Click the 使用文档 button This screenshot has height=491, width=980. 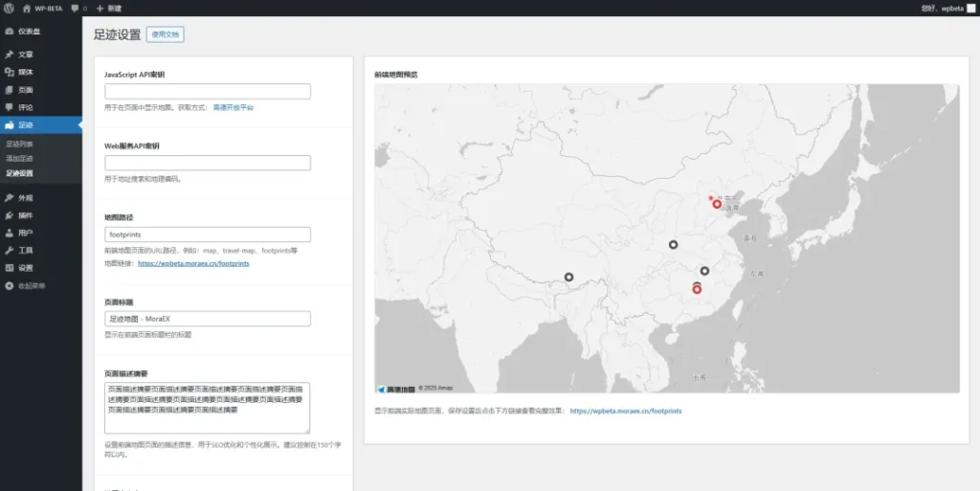pos(165,34)
